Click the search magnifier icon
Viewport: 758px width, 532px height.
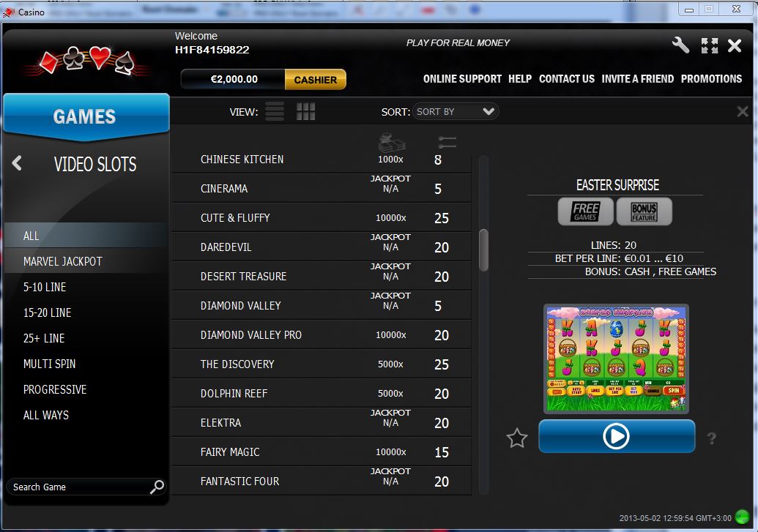[157, 487]
